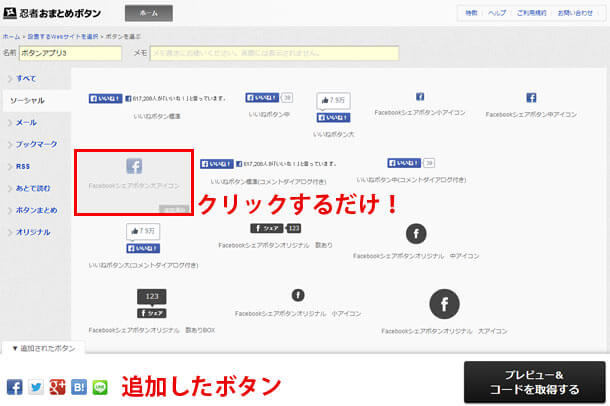
Task: Click the added Hatena B! button icon
Action: [79, 387]
